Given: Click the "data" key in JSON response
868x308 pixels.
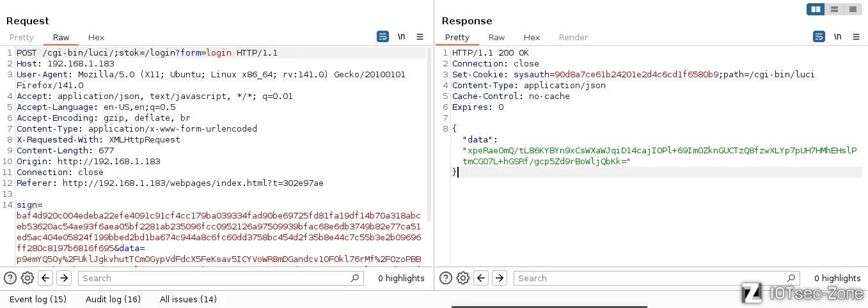Looking at the screenshot, I should pos(480,140).
